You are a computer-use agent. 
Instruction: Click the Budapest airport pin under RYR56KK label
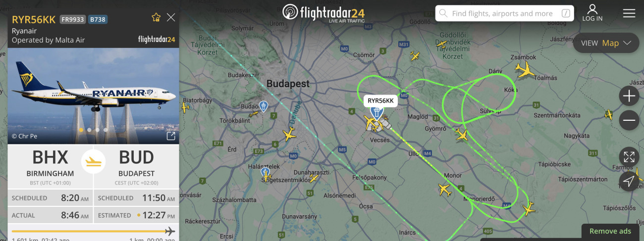(377, 113)
